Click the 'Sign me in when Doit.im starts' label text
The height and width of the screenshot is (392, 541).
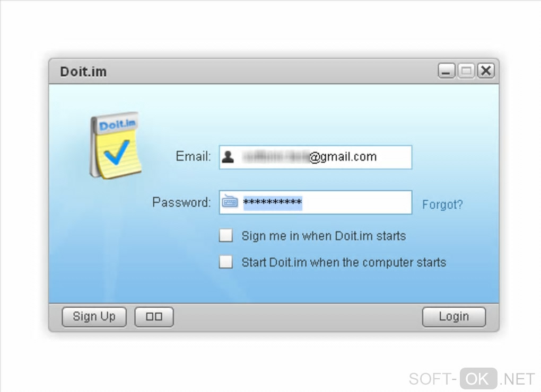324,236
